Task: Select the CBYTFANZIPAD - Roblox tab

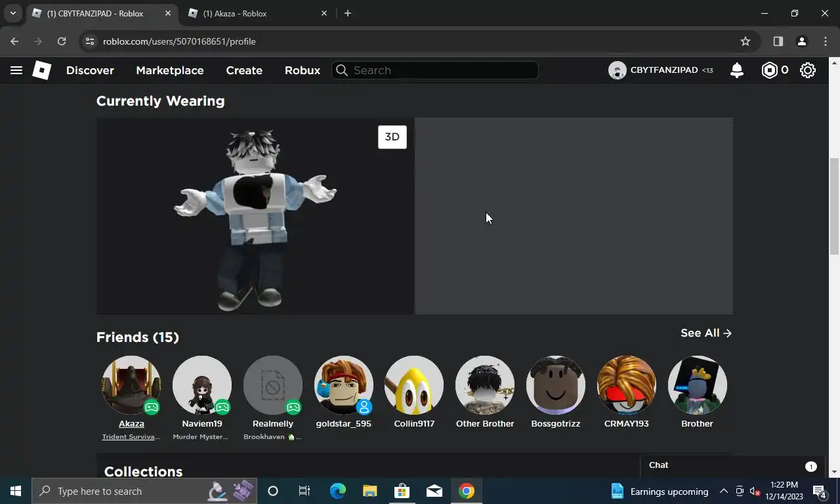Action: (x=101, y=13)
